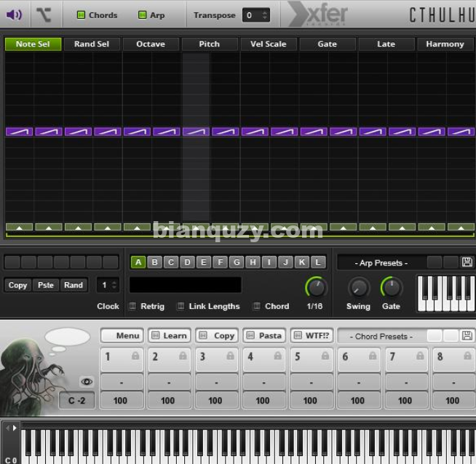Switch to the Pitch tab
This screenshot has height=464, width=476.
(x=209, y=44)
